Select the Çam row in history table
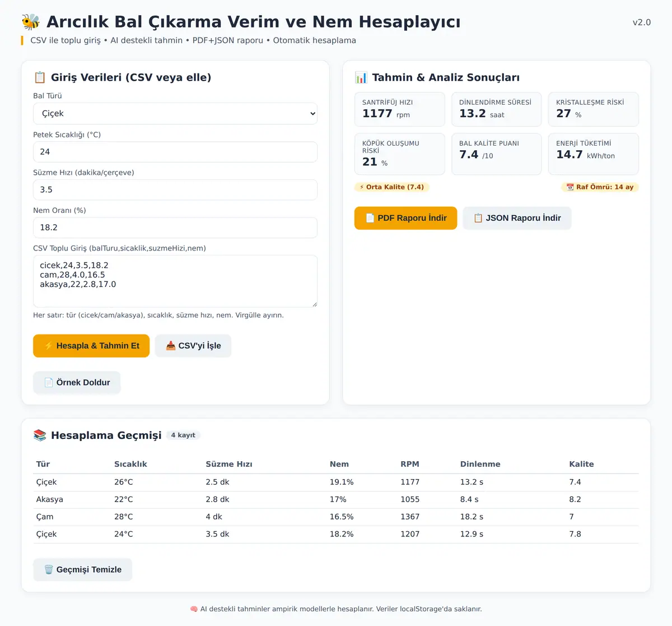Image resolution: width=672 pixels, height=626 pixels. pyautogui.click(x=336, y=517)
